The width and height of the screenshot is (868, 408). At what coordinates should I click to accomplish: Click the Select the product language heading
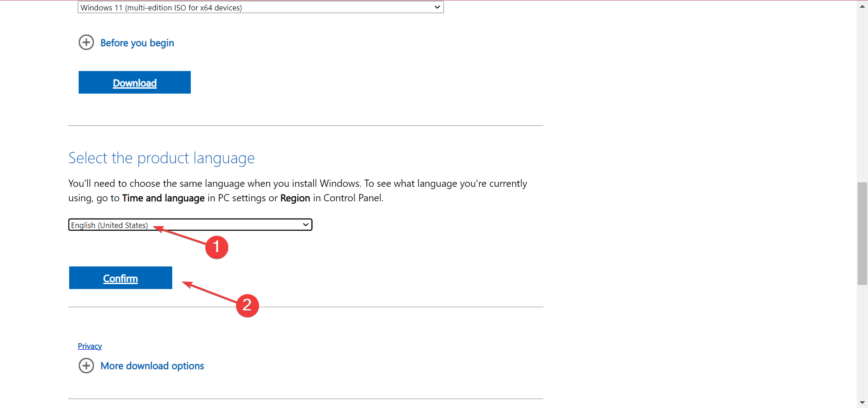click(x=161, y=158)
